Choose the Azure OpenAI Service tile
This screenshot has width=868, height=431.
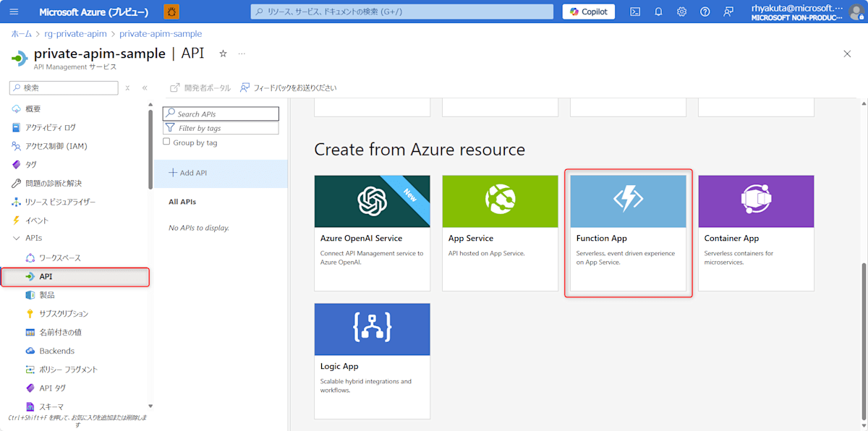coord(372,233)
